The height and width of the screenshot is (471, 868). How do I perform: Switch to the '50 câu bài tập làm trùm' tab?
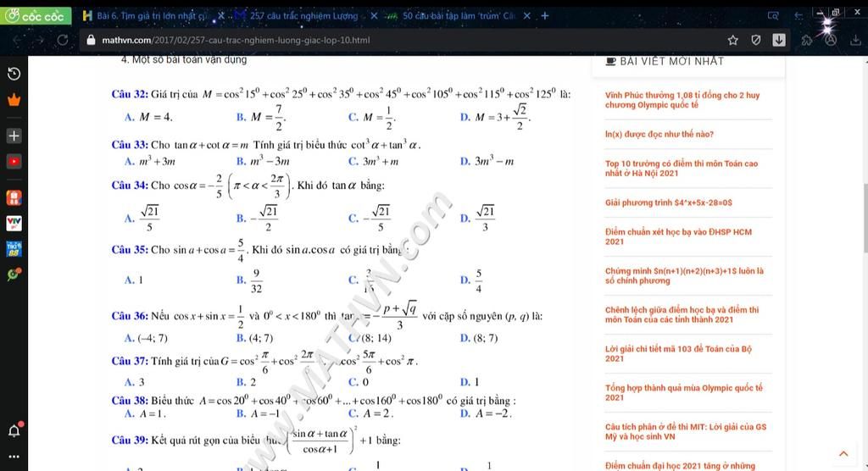pos(457,16)
